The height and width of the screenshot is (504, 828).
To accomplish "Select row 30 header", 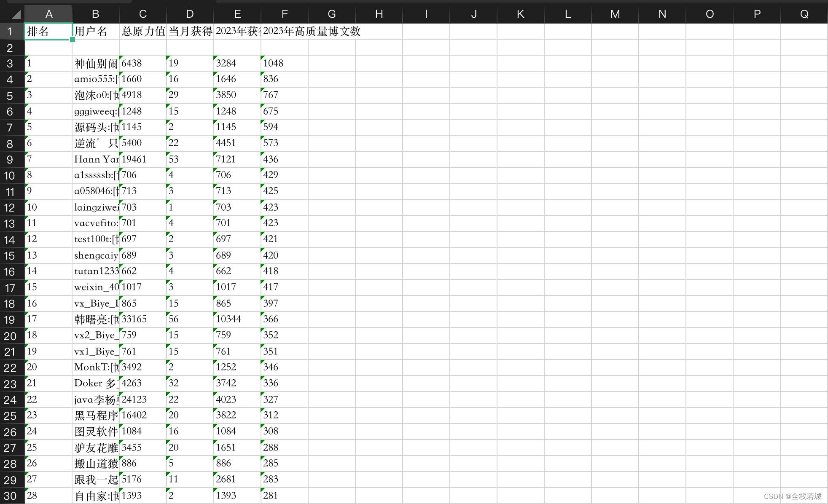I will 10,496.
